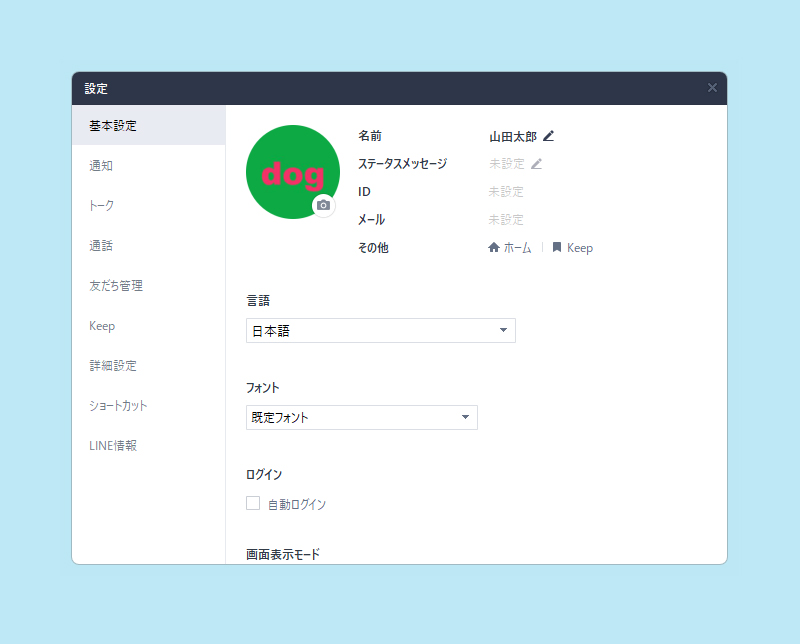Click the dog profile picture
Viewport: 800px width, 644px height.
pyautogui.click(x=293, y=171)
